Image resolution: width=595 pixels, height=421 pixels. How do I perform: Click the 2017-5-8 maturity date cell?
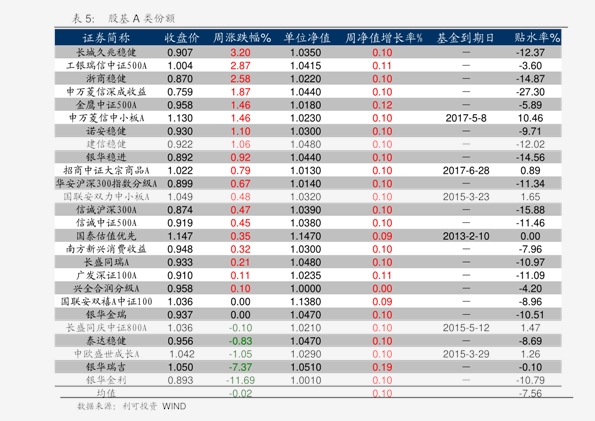pyautogui.click(x=466, y=118)
